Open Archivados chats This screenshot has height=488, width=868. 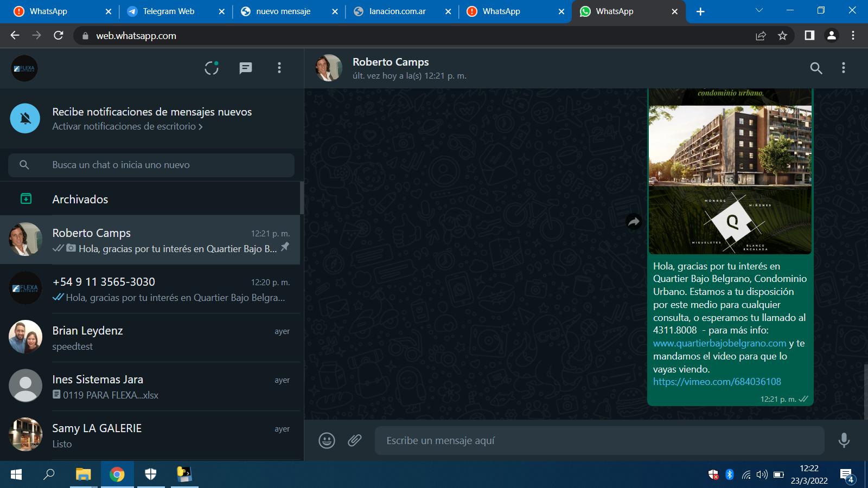tap(150, 199)
